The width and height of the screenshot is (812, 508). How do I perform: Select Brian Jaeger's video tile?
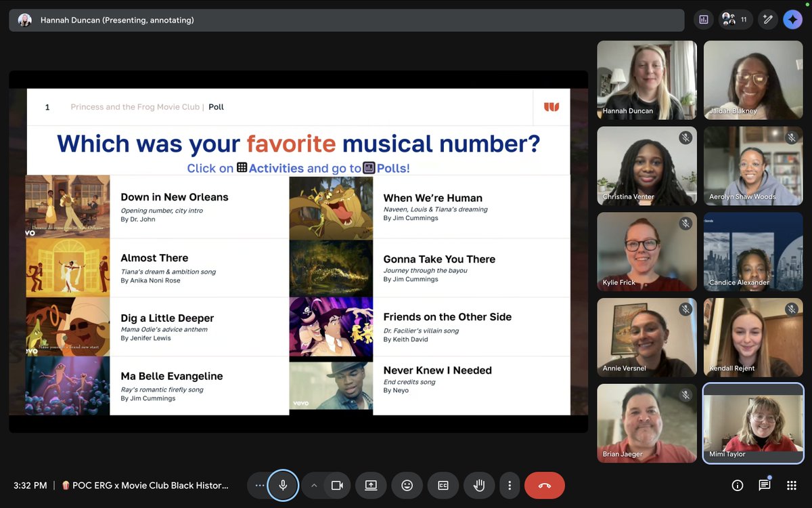[647, 423]
